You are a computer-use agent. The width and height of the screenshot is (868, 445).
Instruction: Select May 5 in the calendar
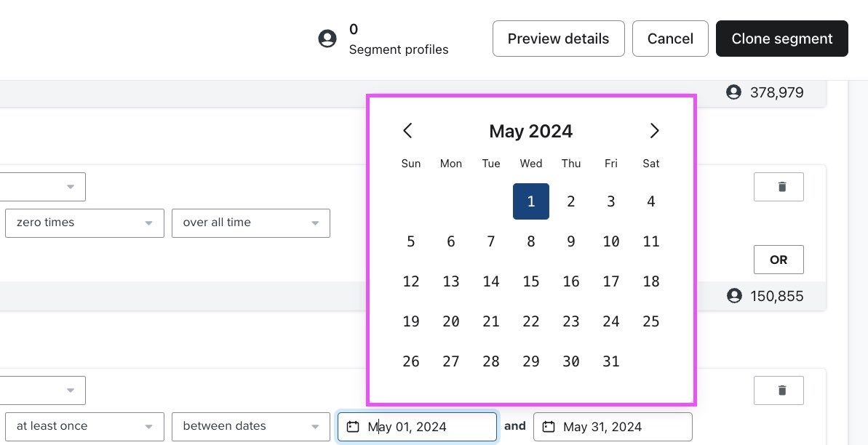[411, 241]
